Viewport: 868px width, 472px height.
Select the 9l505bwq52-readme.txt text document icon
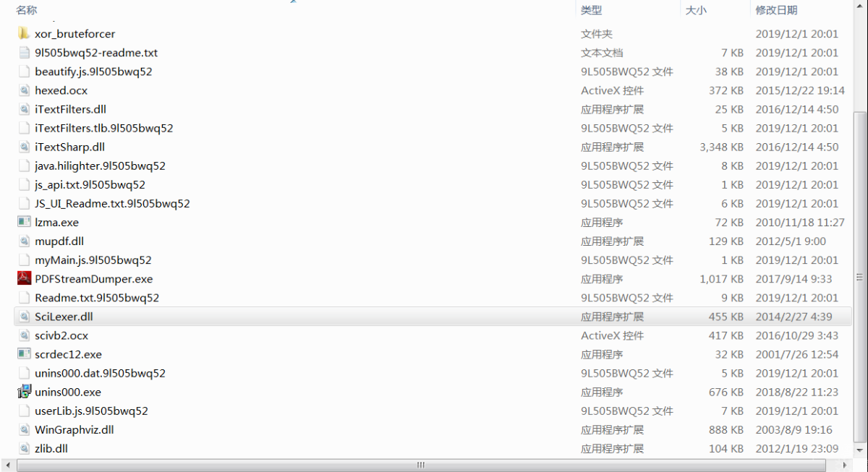pyautogui.click(x=24, y=53)
